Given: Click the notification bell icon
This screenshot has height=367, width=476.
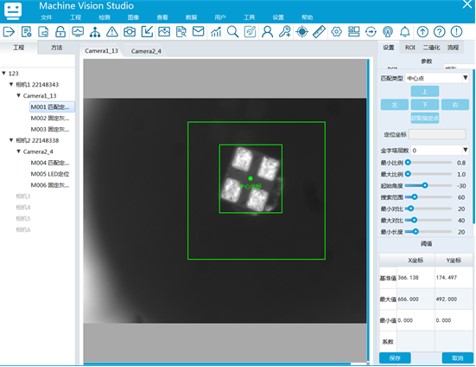Looking at the screenshot, I should coord(405,32).
